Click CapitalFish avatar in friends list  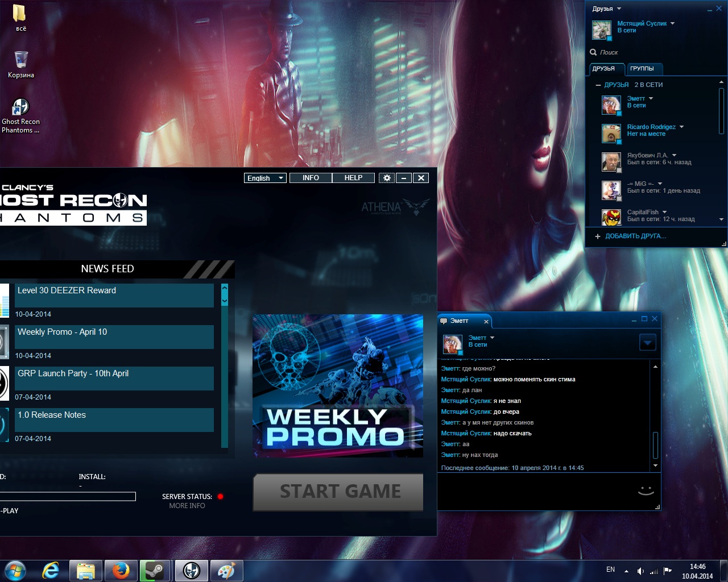click(611, 217)
